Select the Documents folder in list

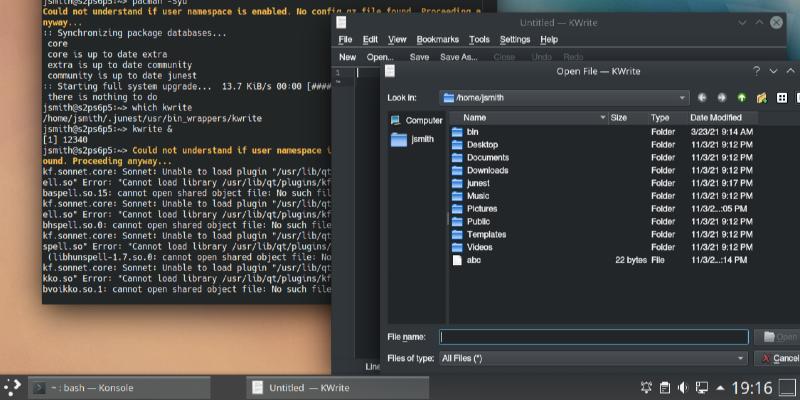tap(487, 157)
